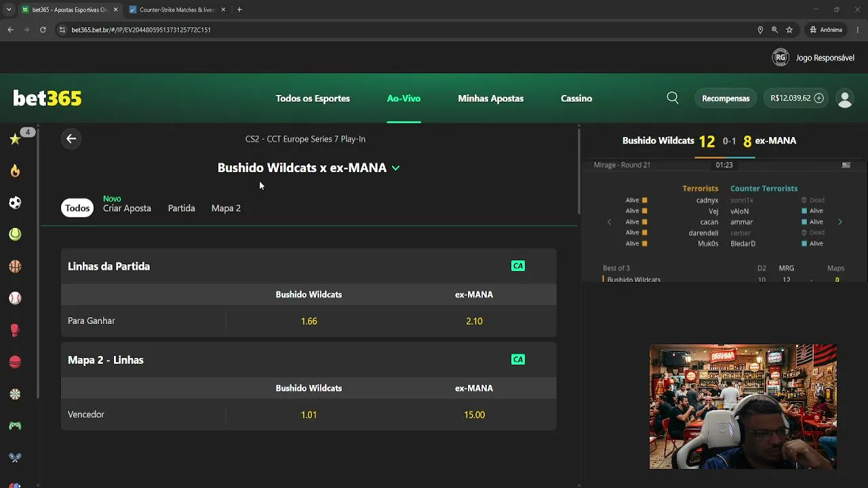Show previous scoreboard panel with left chevron

609,222
